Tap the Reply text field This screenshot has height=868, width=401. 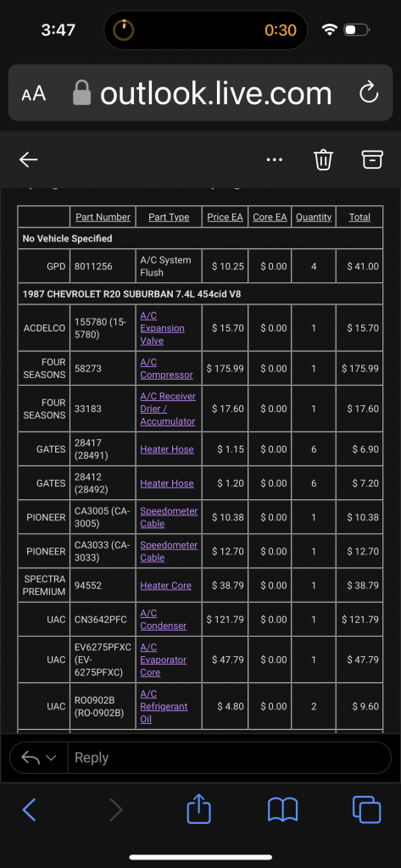pyautogui.click(x=229, y=758)
